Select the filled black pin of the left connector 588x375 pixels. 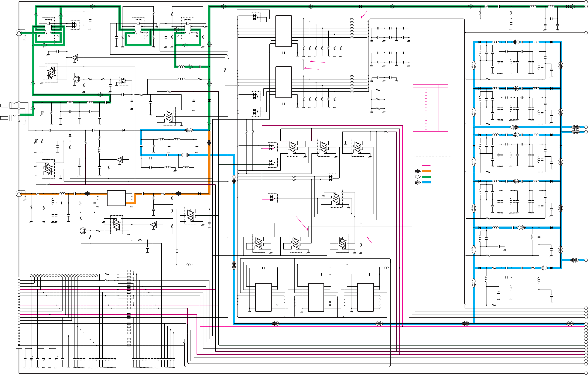[19, 346]
